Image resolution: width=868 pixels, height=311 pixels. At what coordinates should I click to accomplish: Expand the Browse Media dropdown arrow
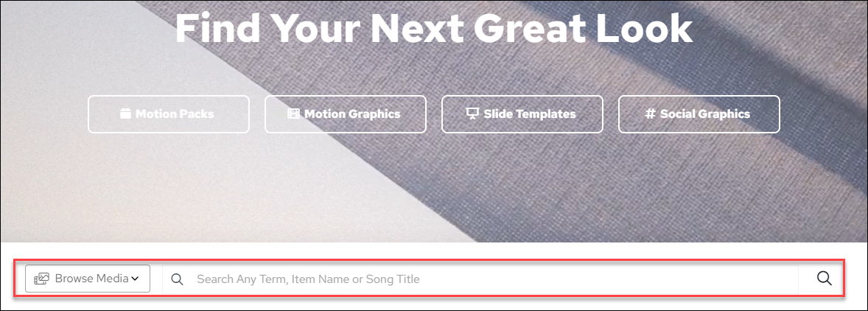pyautogui.click(x=136, y=279)
